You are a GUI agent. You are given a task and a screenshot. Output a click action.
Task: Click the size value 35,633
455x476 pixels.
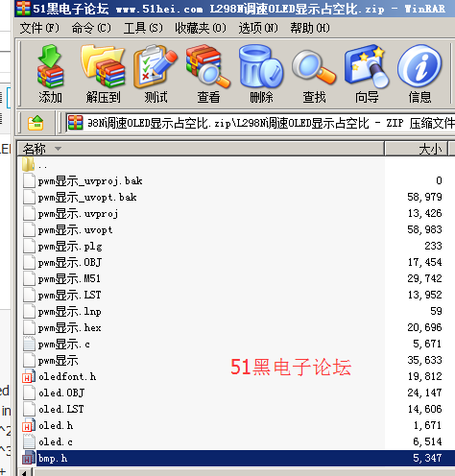click(424, 360)
